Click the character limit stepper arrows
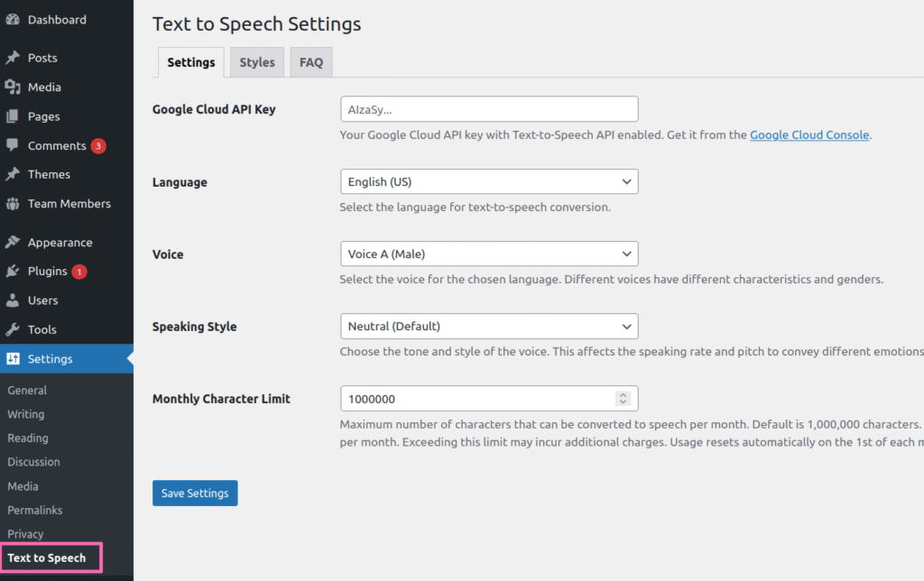 coord(623,399)
